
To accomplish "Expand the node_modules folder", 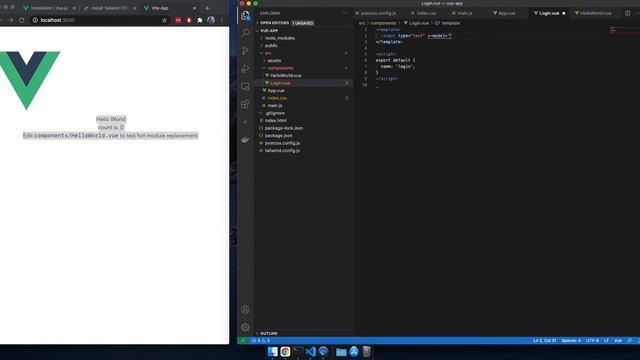I will (x=280, y=38).
